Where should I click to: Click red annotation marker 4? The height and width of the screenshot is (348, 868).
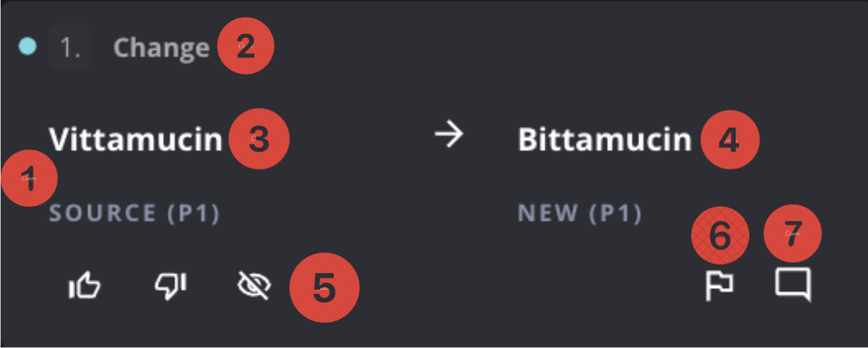tap(728, 140)
